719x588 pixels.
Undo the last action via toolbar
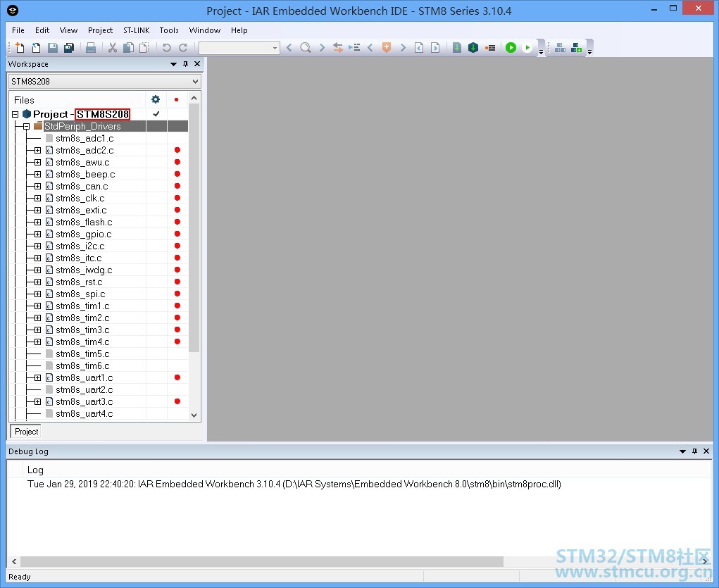coord(166,47)
